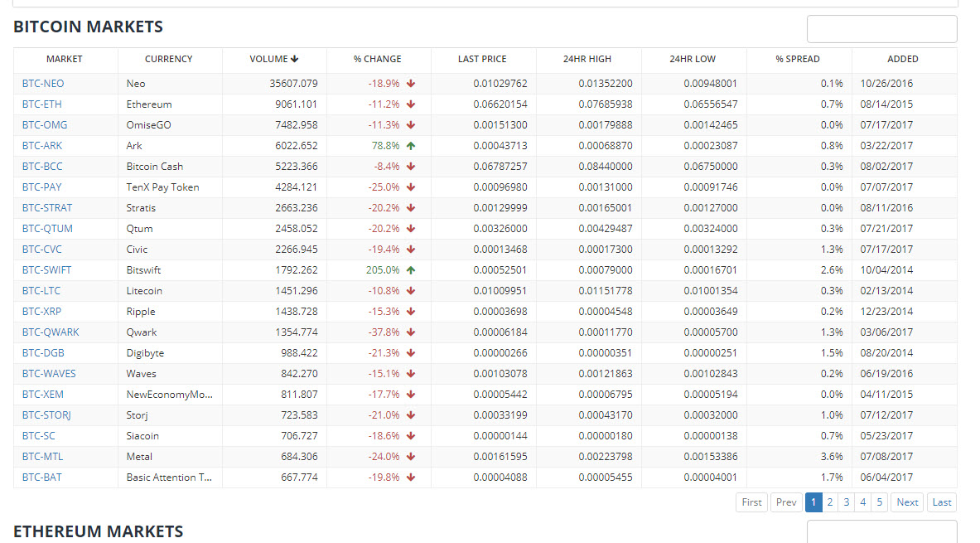Image resolution: width=980 pixels, height=543 pixels.
Task: Open the BTC-ARK market link
Action: (x=42, y=146)
